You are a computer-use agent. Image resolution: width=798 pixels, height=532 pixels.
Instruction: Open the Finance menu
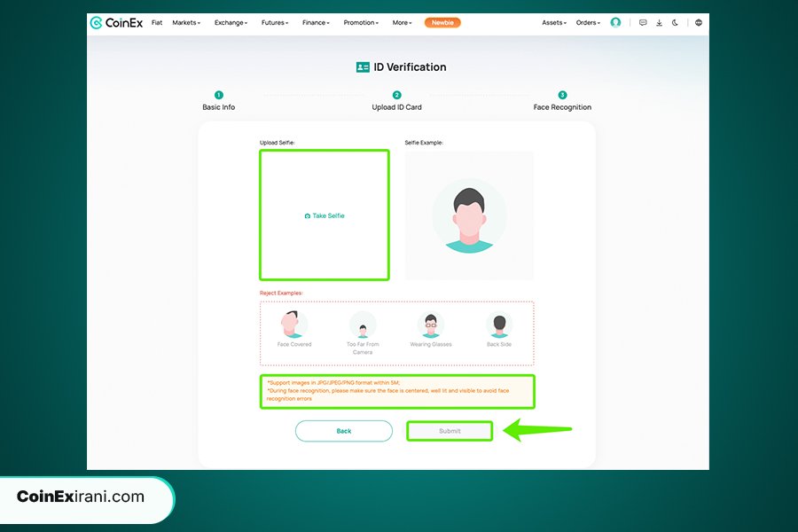(316, 23)
